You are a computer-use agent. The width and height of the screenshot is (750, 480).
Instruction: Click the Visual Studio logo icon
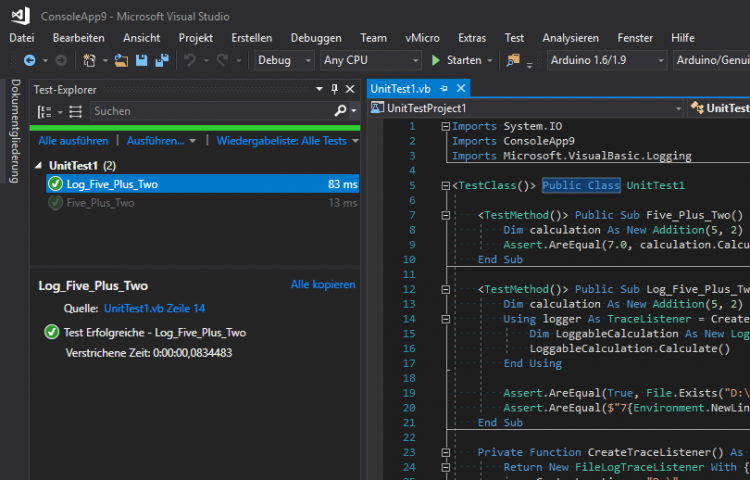tap(21, 16)
